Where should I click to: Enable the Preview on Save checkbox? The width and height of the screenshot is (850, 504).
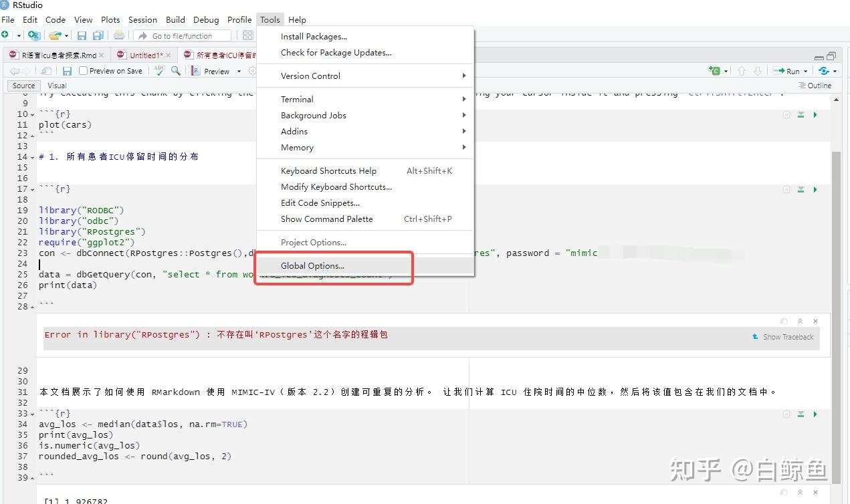pyautogui.click(x=84, y=71)
